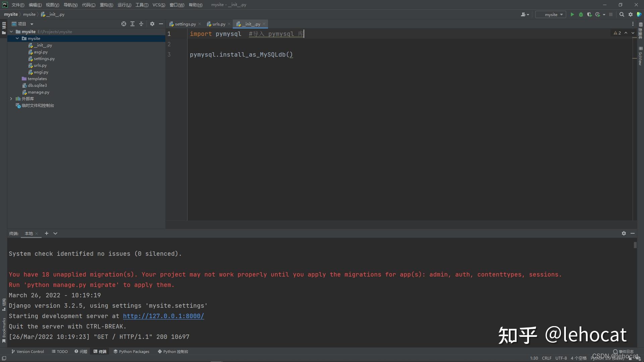
Task: Add a new terminal session with plus
Action: [x=47, y=233]
